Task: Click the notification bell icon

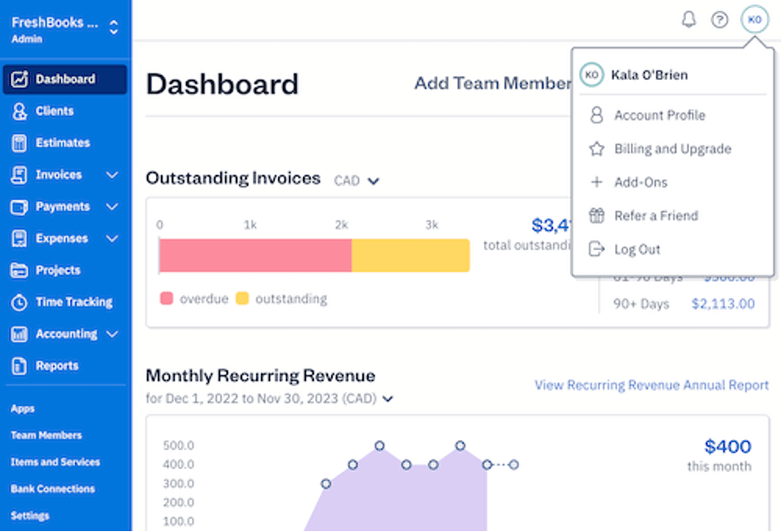Action: pyautogui.click(x=688, y=19)
